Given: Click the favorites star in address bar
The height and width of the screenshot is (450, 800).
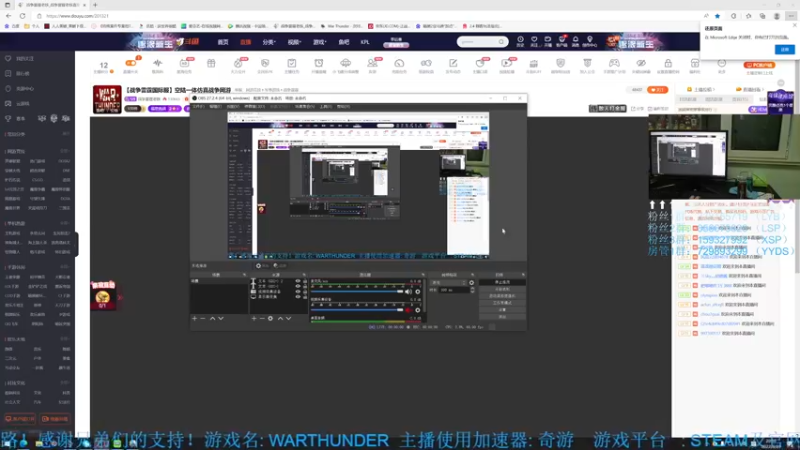Looking at the screenshot, I should [717, 16].
